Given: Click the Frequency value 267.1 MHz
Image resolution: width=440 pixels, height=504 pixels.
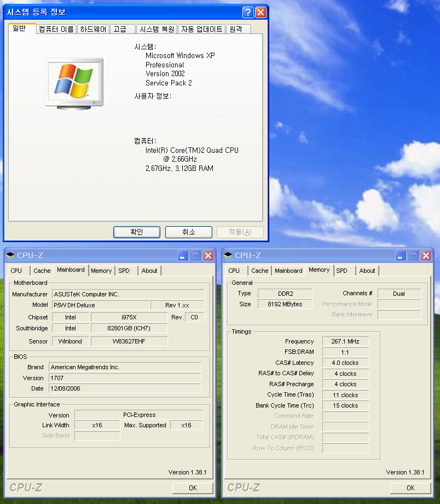Looking at the screenshot, I should tap(345, 341).
